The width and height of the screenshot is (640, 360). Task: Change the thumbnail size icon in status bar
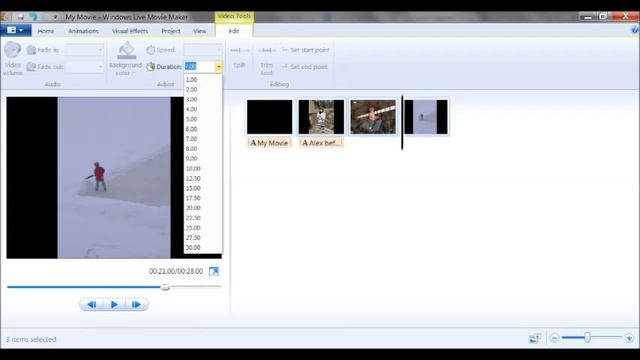(x=535, y=338)
